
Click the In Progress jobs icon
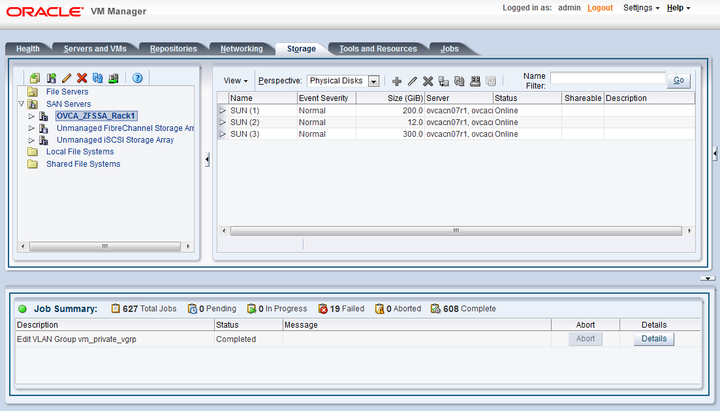coord(252,309)
